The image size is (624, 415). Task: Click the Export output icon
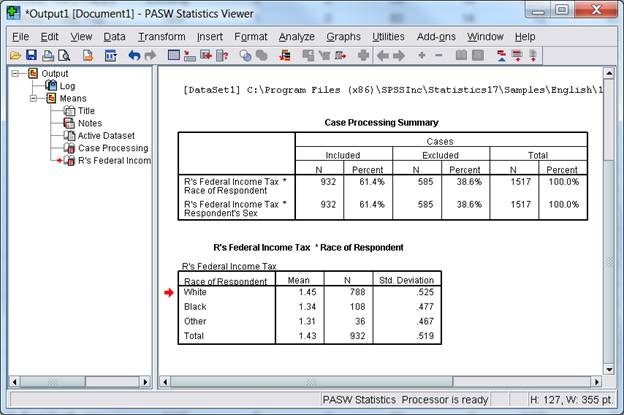point(88,56)
